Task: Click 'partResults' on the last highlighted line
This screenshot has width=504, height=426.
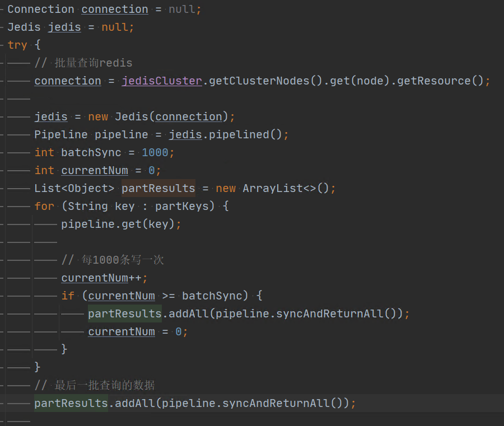Action: point(71,403)
